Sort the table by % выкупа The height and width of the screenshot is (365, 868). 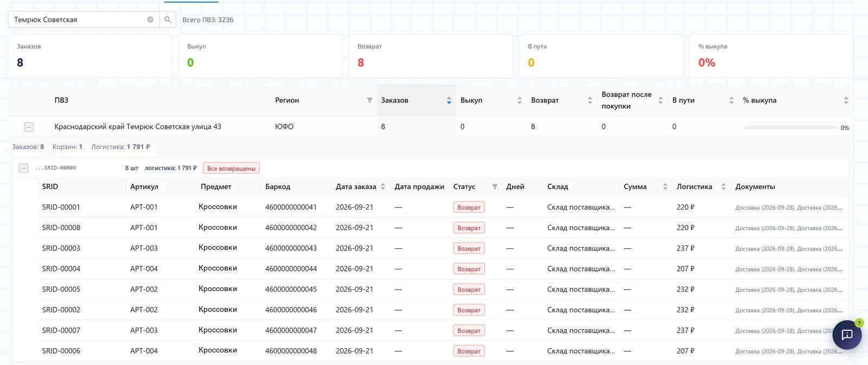click(846, 100)
